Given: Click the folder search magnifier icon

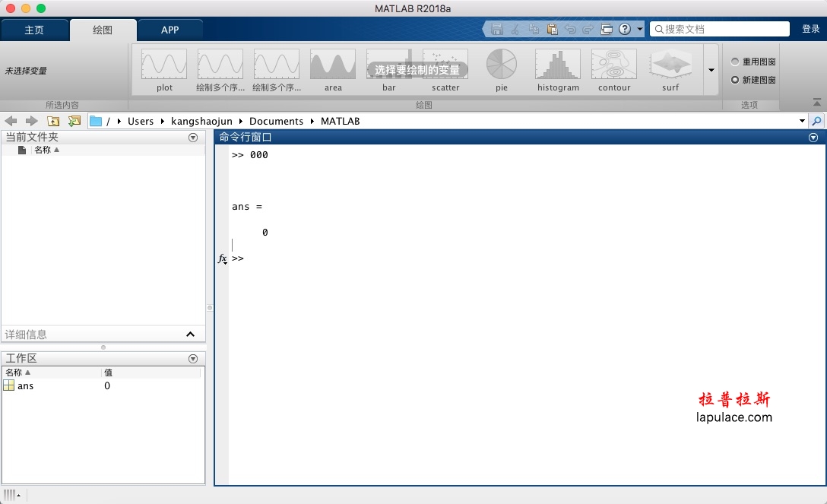Looking at the screenshot, I should point(816,122).
